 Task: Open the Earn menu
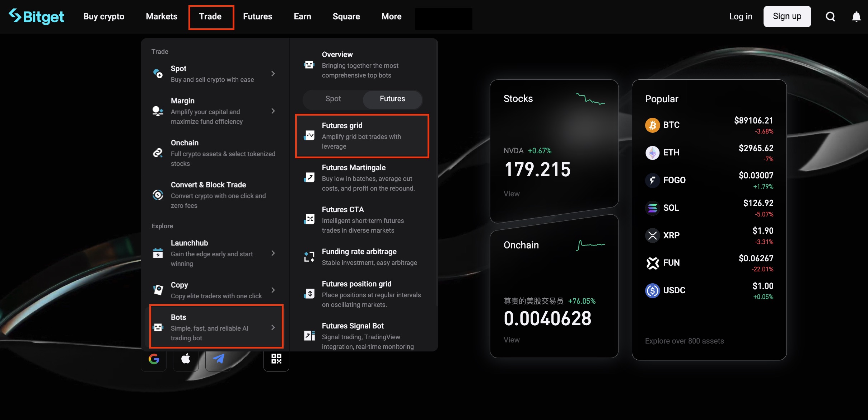coord(302,16)
